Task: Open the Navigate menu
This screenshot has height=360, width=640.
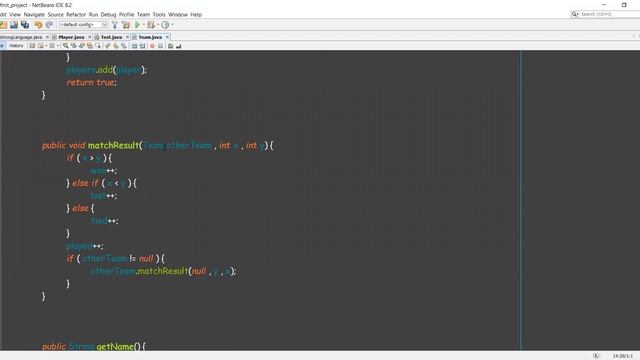Action: 34,15
